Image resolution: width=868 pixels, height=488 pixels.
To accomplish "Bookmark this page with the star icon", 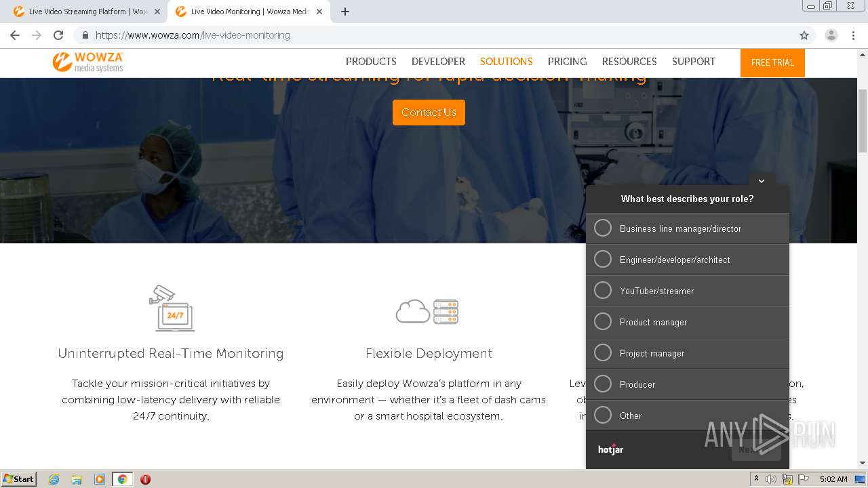I will pos(804,35).
